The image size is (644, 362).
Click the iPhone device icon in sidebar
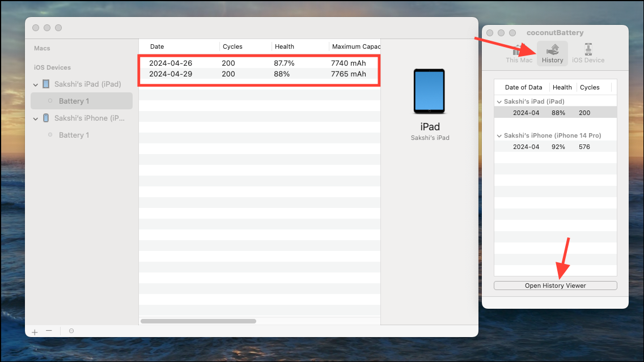point(46,118)
